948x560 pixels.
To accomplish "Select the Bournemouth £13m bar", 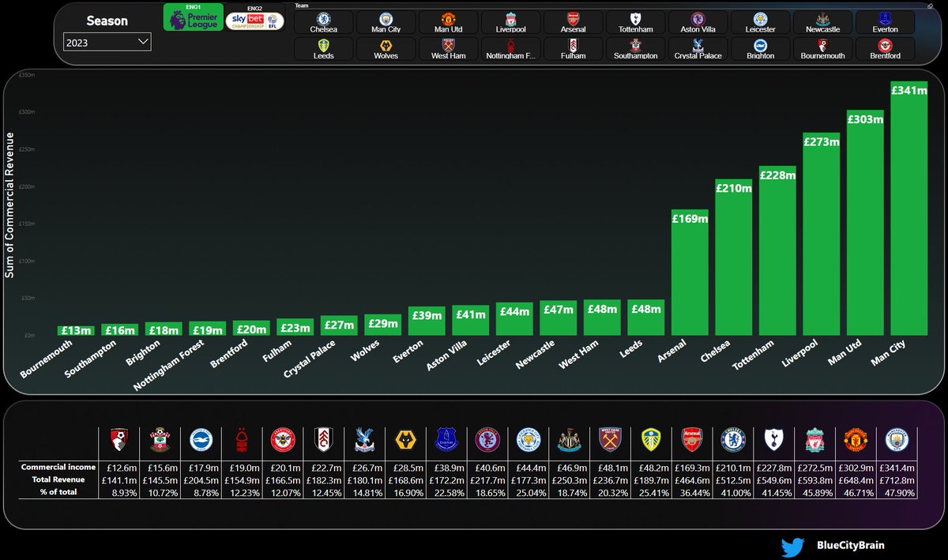I will [x=77, y=330].
